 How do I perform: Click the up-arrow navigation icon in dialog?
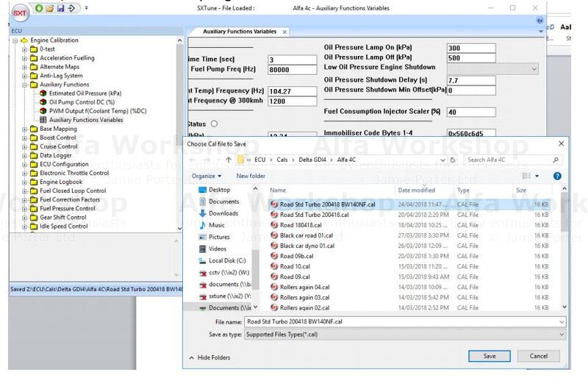click(229, 160)
